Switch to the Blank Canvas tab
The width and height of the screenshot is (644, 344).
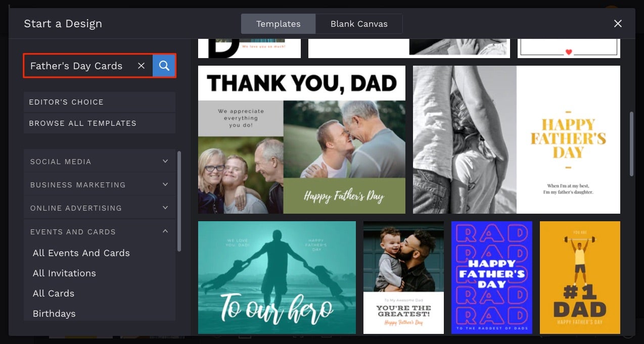359,23
